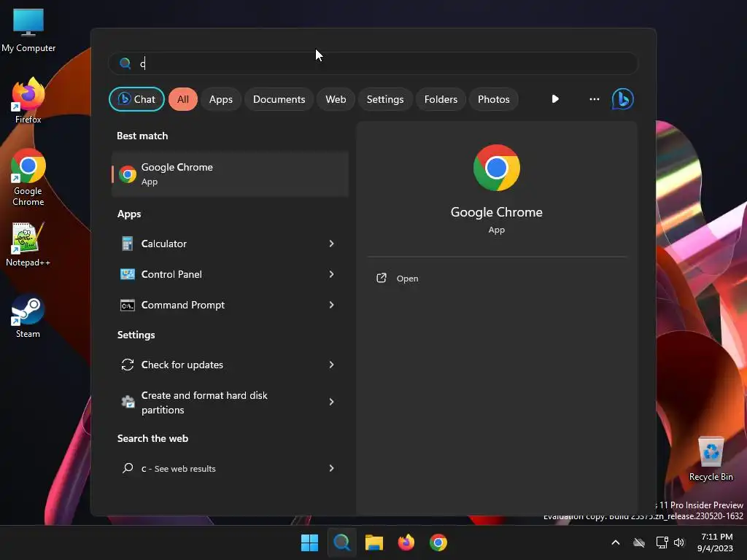Click the disk partitions settings icon
Image resolution: width=747 pixels, height=560 pixels.
pyautogui.click(x=127, y=402)
